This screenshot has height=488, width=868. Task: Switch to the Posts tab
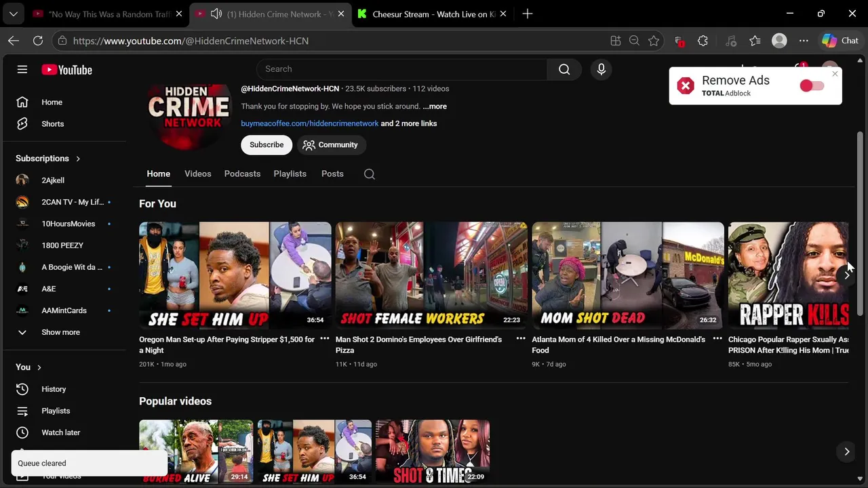[332, 174]
